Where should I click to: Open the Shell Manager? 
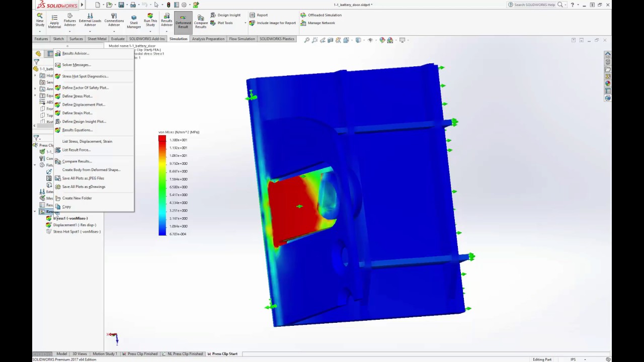click(x=134, y=21)
